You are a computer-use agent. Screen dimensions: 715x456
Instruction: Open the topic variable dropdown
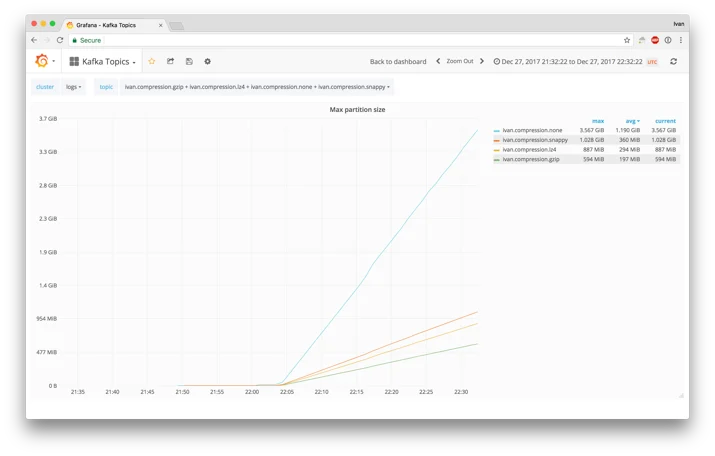coord(257,87)
